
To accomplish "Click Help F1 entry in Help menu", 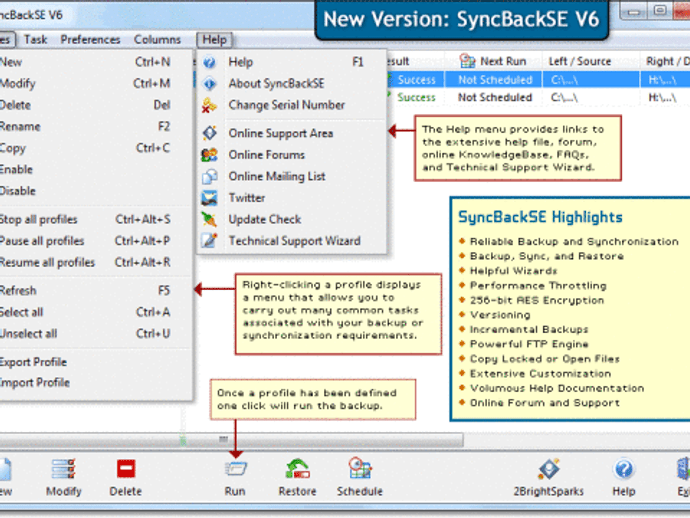I will (291, 62).
